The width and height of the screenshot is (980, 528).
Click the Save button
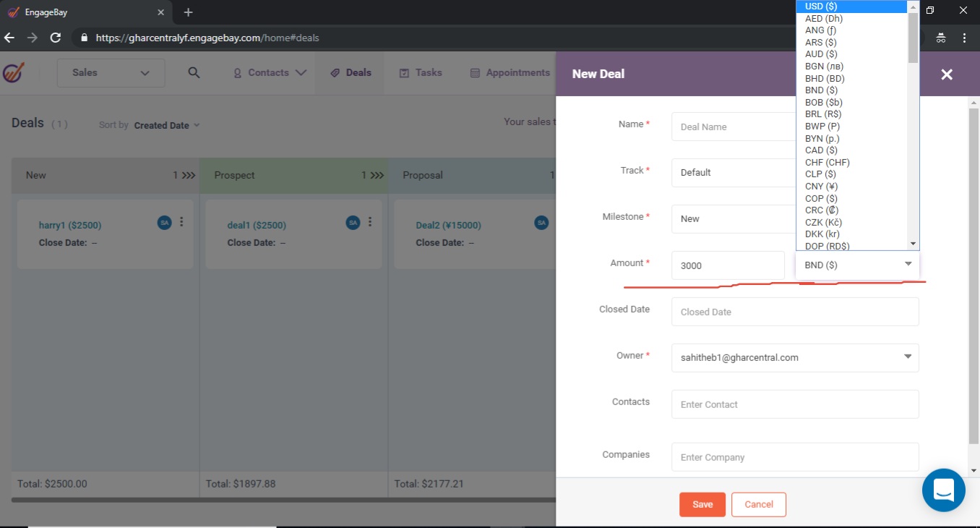702,504
